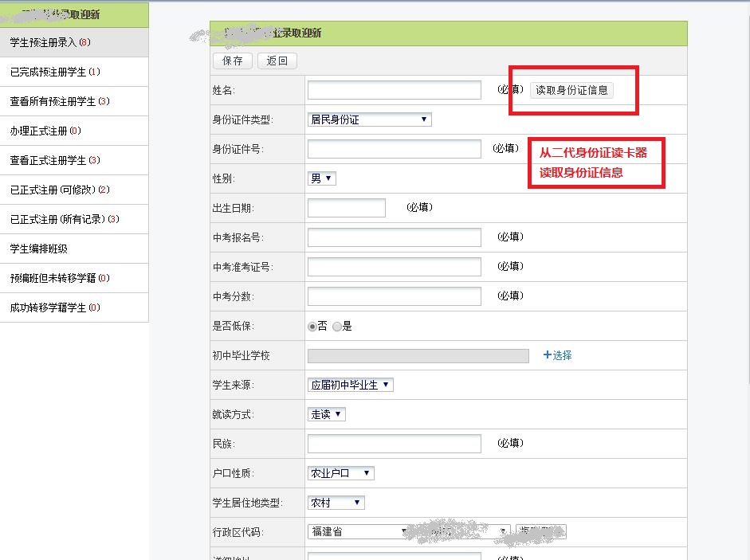Focus the 出生日期 input field

[x=346, y=208]
